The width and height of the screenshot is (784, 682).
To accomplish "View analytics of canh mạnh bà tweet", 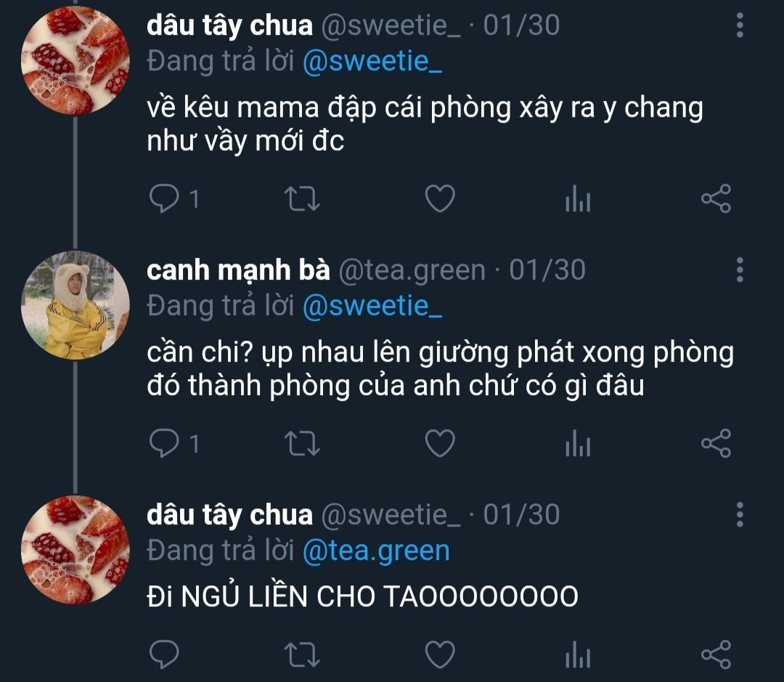I will coord(578,443).
